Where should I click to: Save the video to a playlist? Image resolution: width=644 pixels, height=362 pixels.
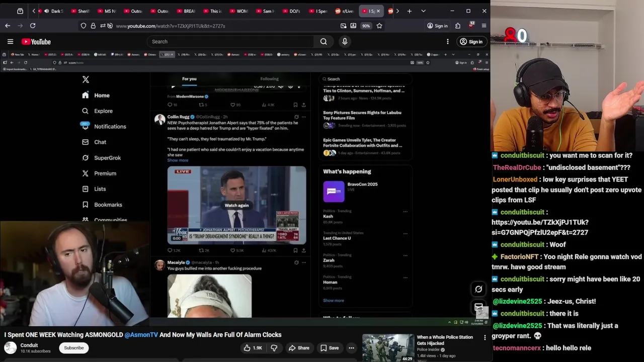point(329,348)
